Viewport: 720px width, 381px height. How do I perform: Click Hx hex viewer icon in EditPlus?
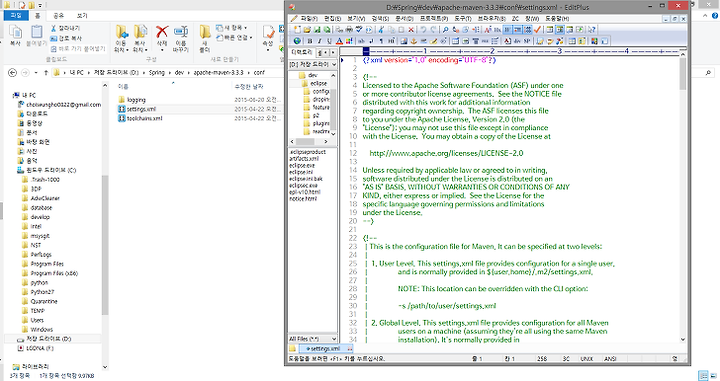pyautogui.click(x=497, y=29)
